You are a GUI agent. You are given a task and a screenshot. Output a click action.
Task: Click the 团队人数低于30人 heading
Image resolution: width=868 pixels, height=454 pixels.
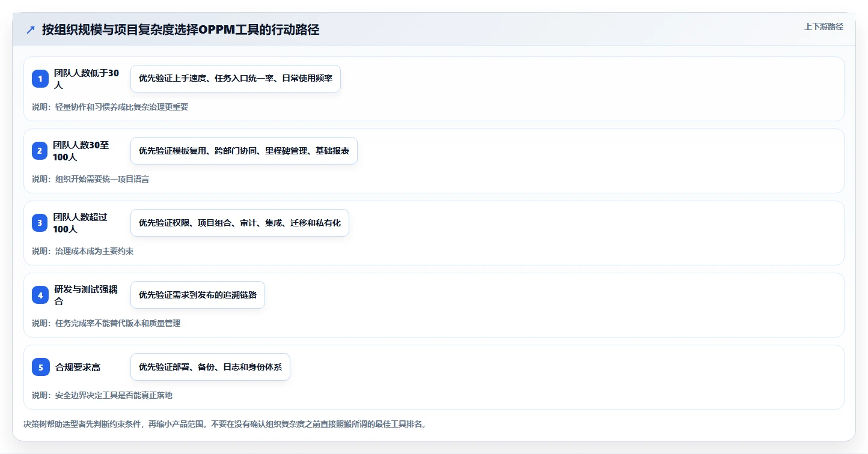coord(87,79)
